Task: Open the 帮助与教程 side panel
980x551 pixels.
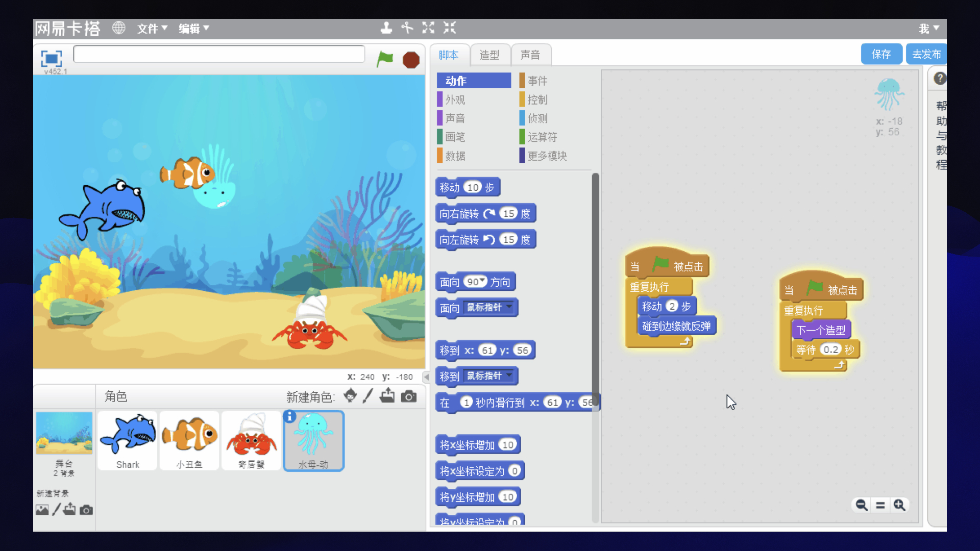Action: coord(941,135)
